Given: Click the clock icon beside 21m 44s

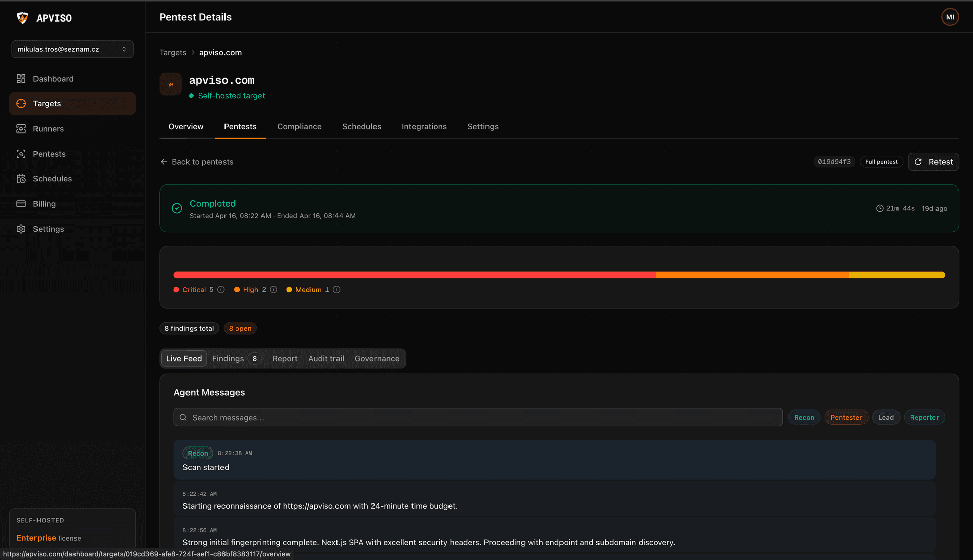Looking at the screenshot, I should pos(880,208).
